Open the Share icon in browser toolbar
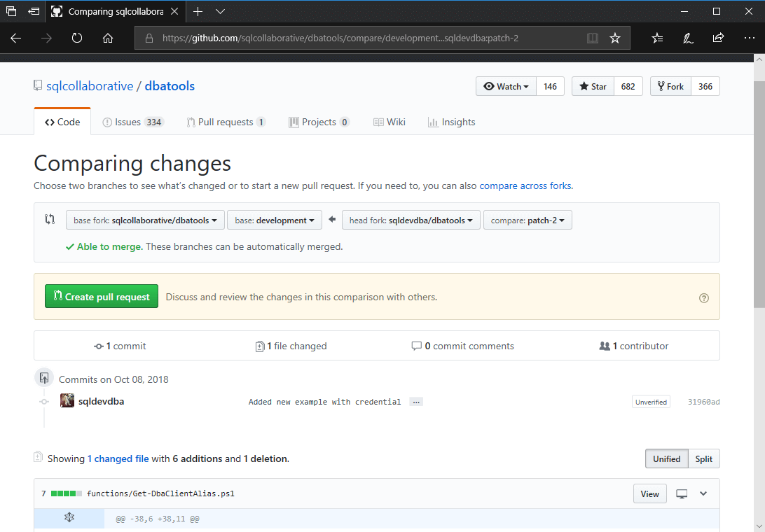This screenshot has height=532, width=765. point(718,38)
